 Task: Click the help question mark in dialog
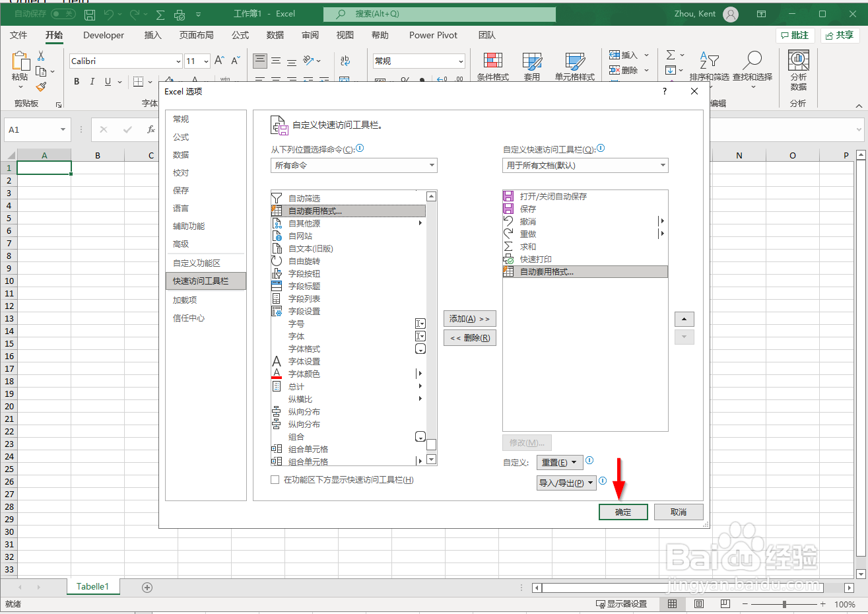coord(665,92)
